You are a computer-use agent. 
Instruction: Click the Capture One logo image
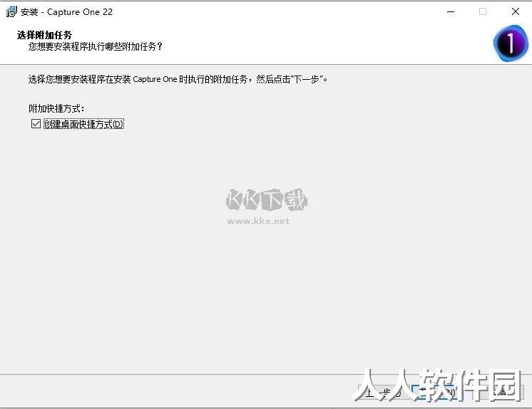point(511,43)
